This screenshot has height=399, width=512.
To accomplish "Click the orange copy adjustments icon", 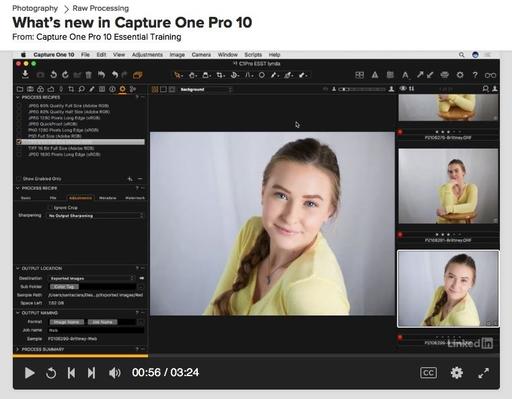I will pos(138,75).
